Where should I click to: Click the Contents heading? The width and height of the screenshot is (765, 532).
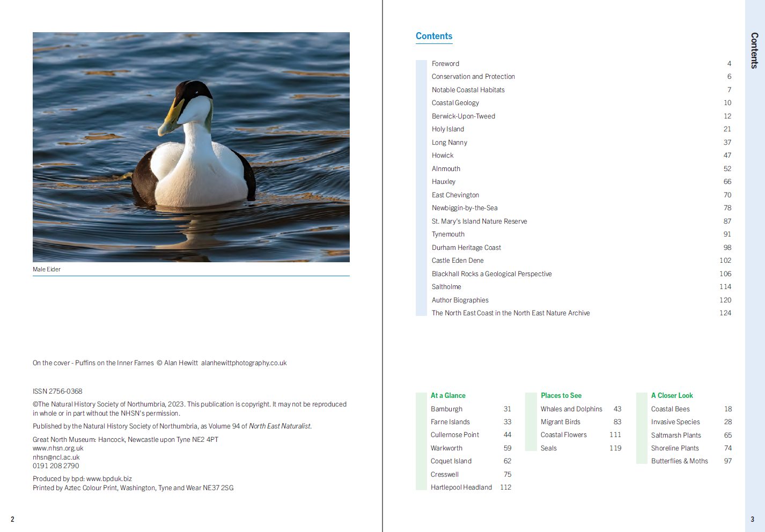tap(434, 36)
